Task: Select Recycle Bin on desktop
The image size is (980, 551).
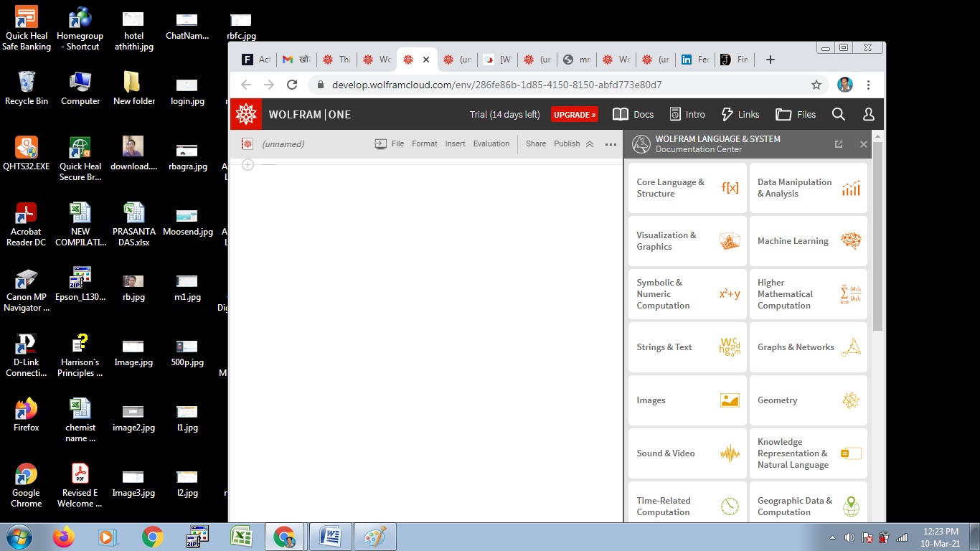Action: click(x=27, y=88)
